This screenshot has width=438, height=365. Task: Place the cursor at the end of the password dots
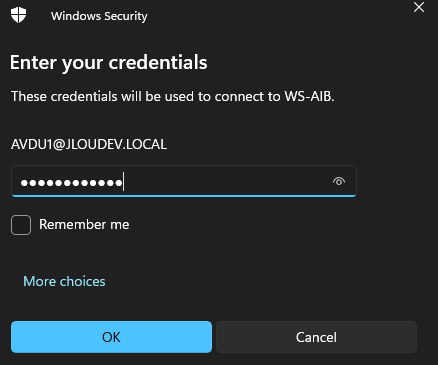click(123, 182)
